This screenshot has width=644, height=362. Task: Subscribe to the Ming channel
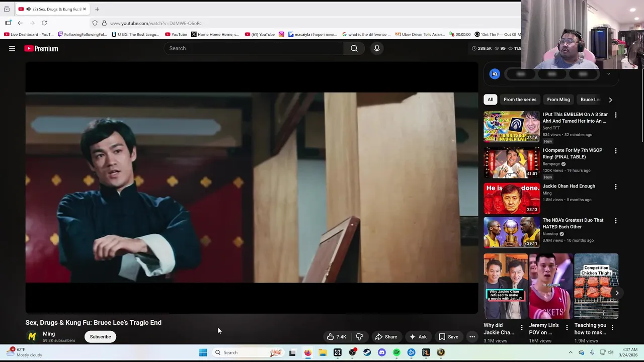pos(100,337)
